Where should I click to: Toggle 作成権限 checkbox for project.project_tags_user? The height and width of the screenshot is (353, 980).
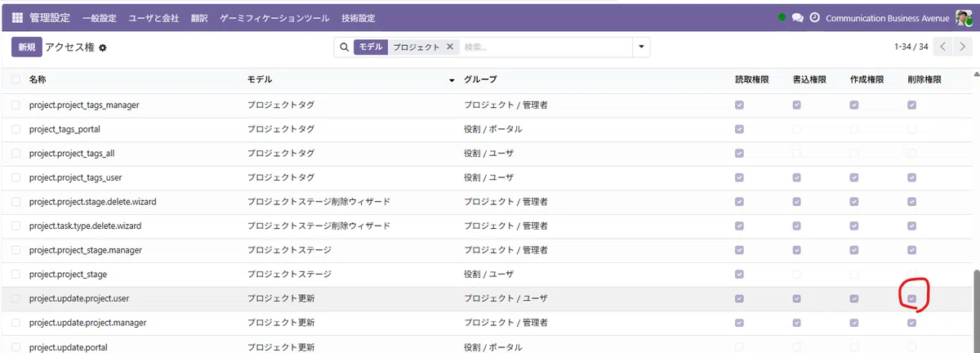[x=854, y=177]
